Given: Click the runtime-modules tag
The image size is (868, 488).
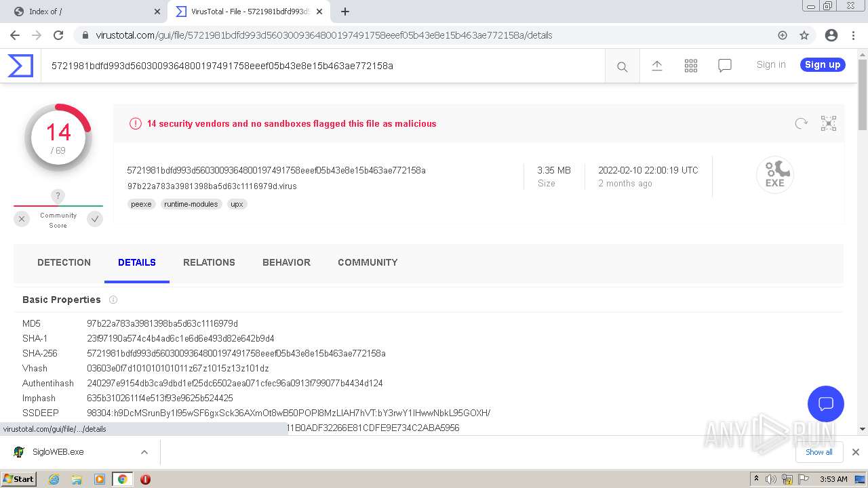Looking at the screenshot, I should click(x=191, y=204).
